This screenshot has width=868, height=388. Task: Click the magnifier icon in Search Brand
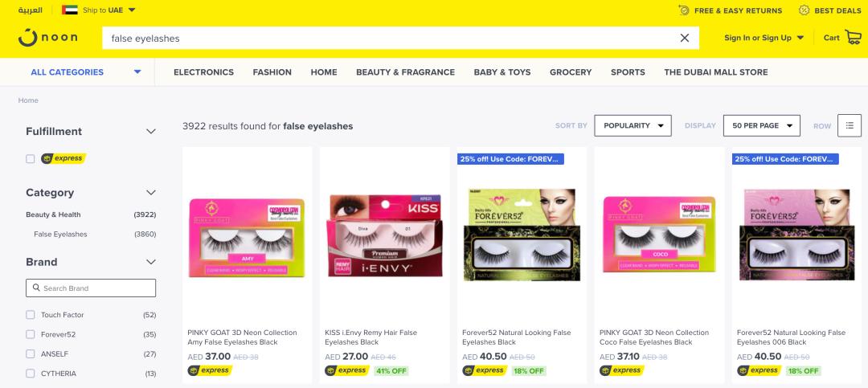point(36,288)
